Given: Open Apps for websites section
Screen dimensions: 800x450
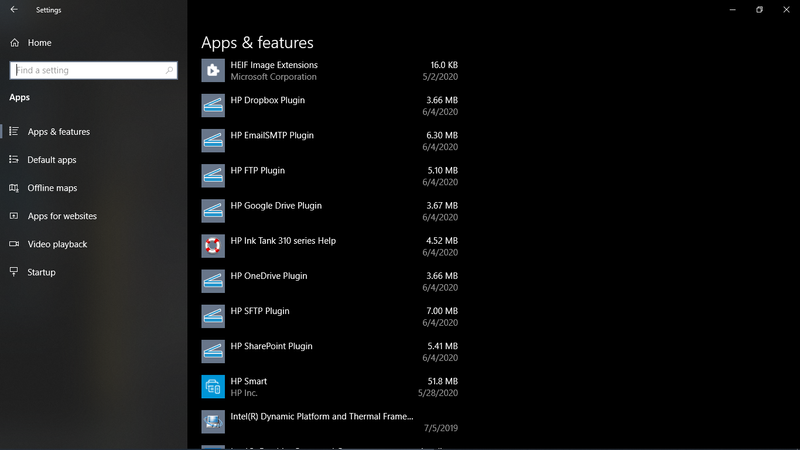Looking at the screenshot, I should click(62, 216).
